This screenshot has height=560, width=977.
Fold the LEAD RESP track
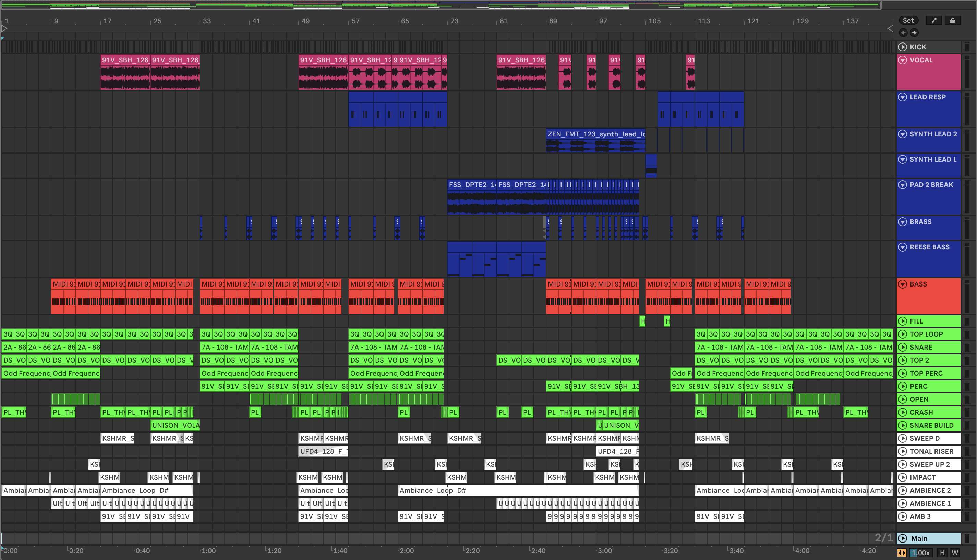[902, 97]
